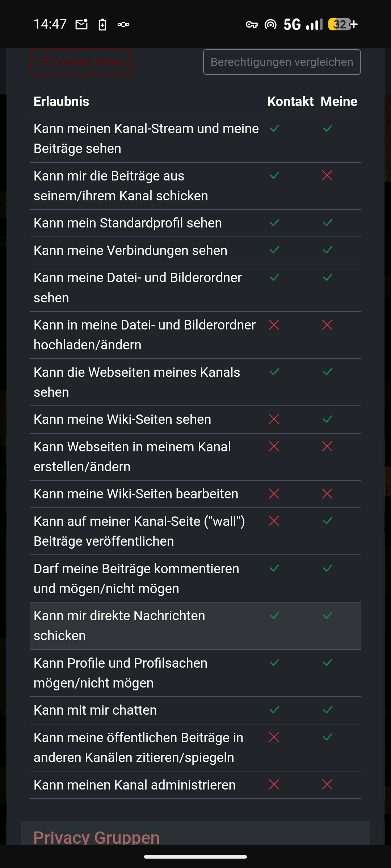Tap Kontakt red X for hochladen/ändern row
The image size is (391, 868).
(274, 325)
